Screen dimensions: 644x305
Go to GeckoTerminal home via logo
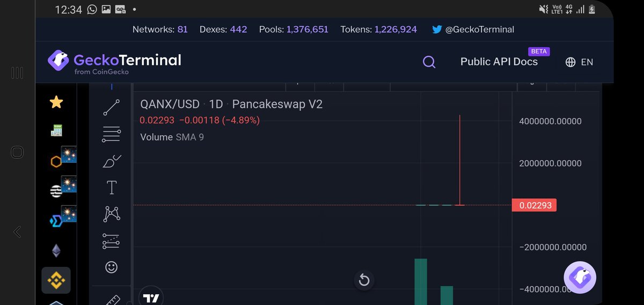(x=114, y=62)
